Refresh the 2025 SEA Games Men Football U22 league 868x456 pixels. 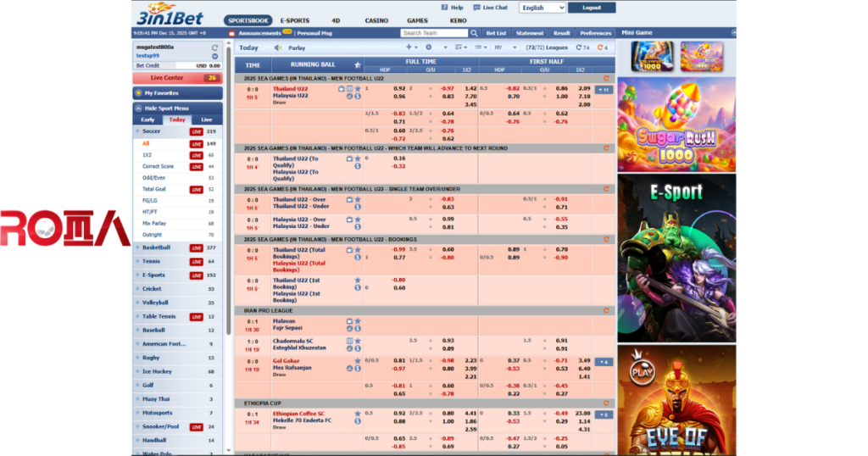[606, 79]
